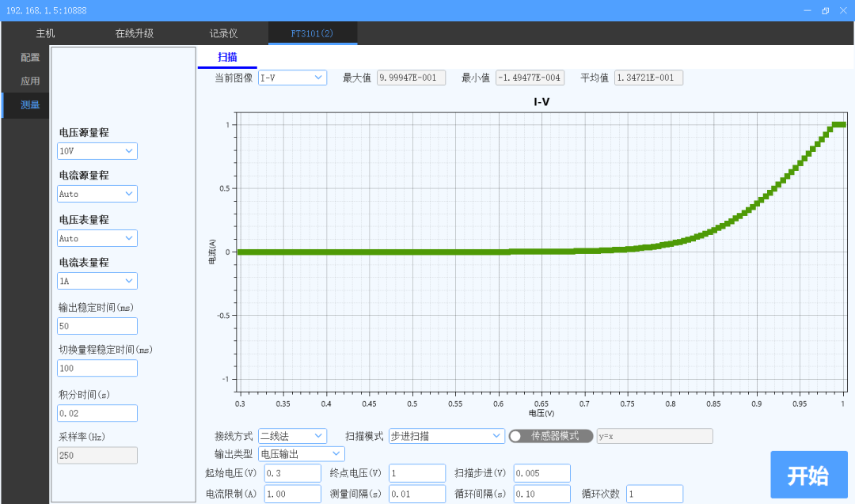Click the 最小值 value -1.49477E-004
Image resolution: width=855 pixels, height=504 pixels.
[530, 78]
